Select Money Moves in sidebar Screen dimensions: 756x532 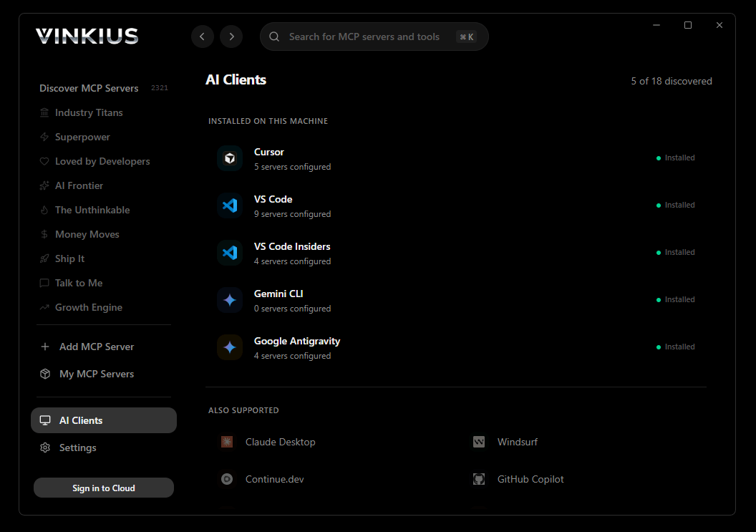click(87, 234)
